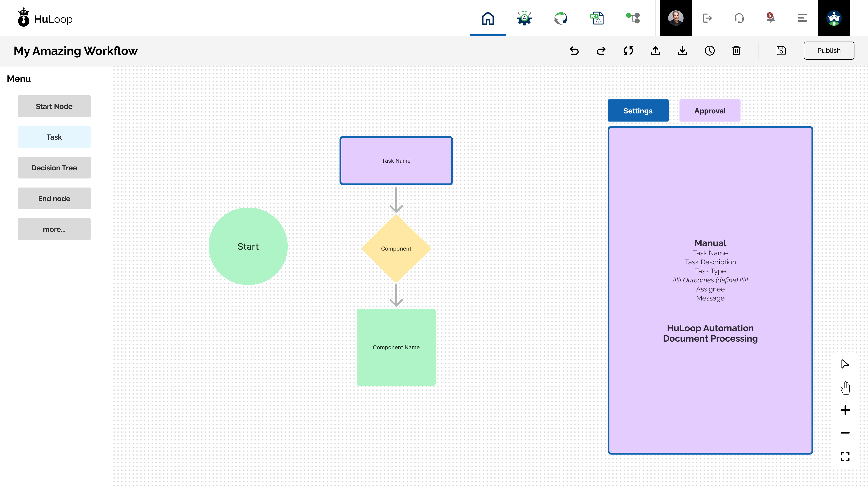
Task: Save workflow with the floppy disk icon
Action: (x=781, y=51)
